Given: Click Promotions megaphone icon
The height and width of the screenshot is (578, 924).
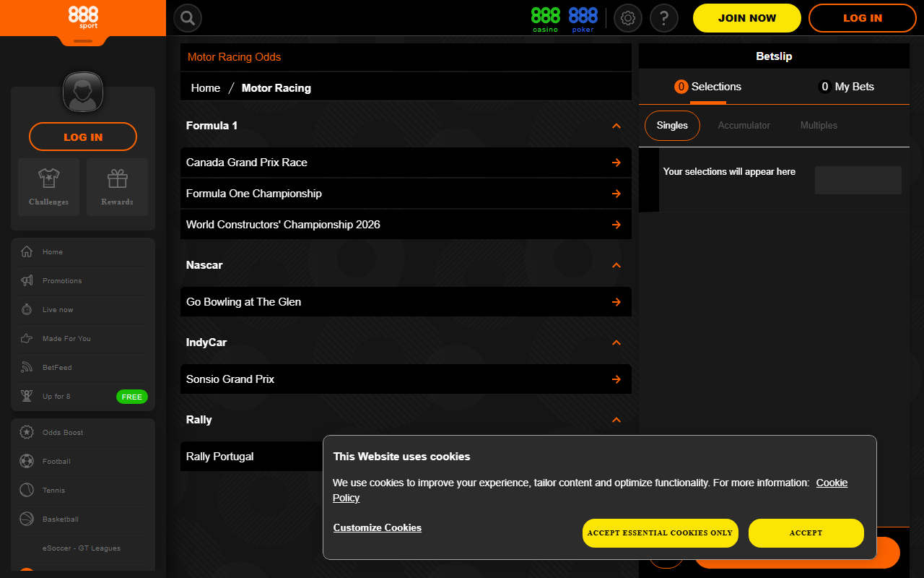Looking at the screenshot, I should click(27, 281).
